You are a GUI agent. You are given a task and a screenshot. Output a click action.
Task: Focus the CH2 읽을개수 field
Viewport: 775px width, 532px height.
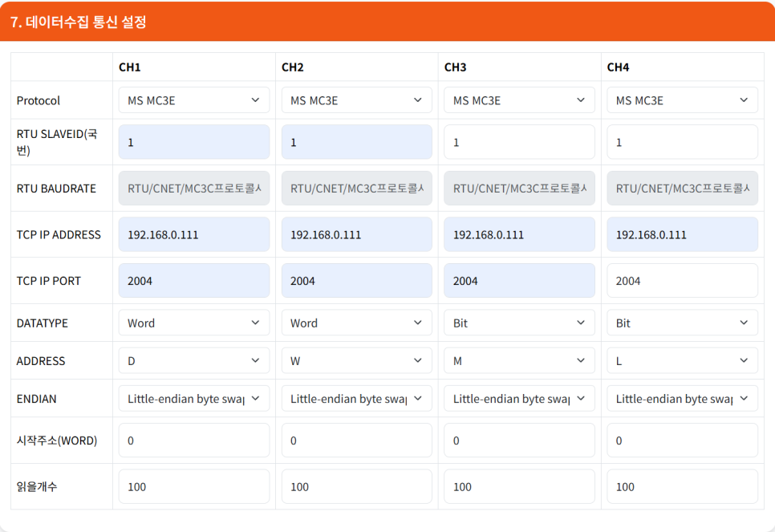356,486
